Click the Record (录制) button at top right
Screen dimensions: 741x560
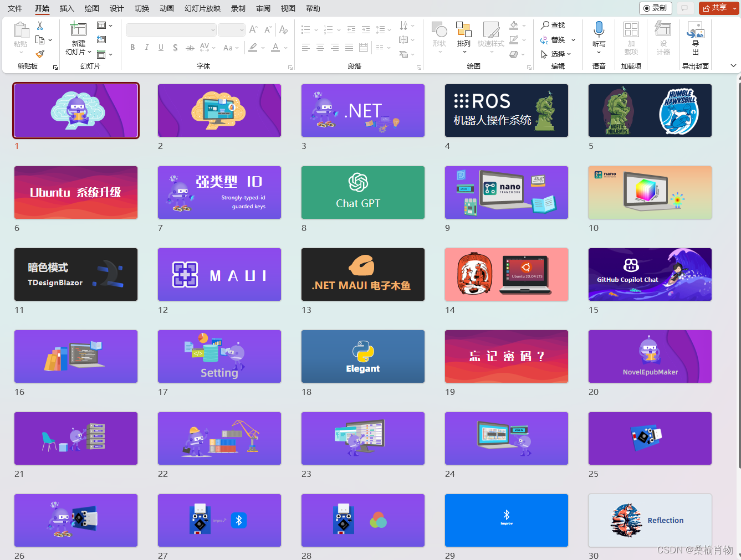click(656, 8)
